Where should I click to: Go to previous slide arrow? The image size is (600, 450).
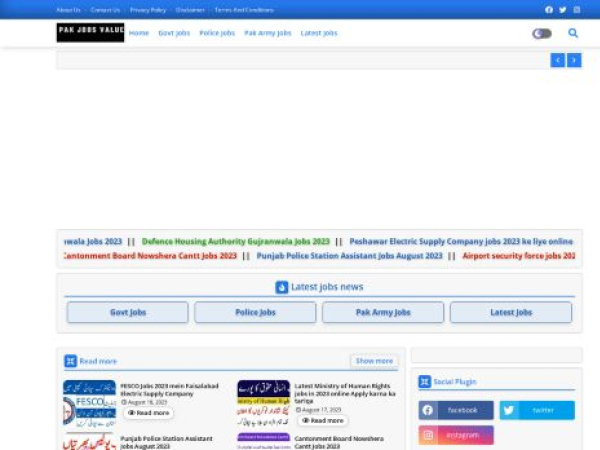click(x=558, y=60)
